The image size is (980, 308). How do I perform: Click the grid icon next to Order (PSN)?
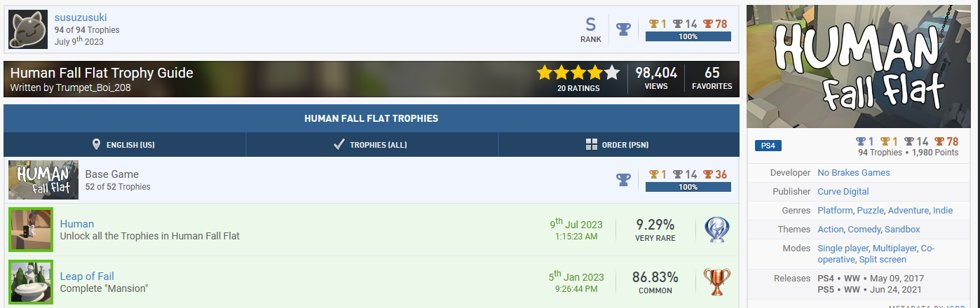(x=591, y=145)
